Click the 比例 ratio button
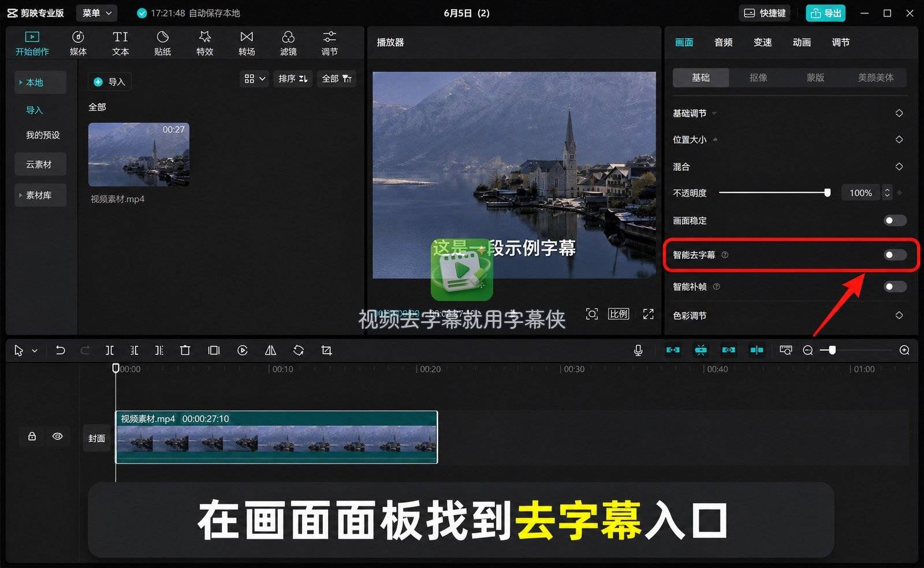This screenshot has height=568, width=924. [x=618, y=314]
